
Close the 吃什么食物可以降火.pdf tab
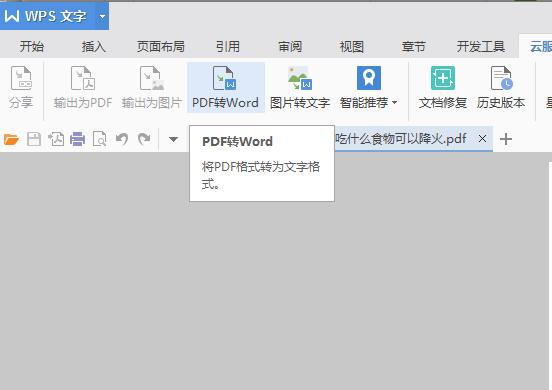(x=482, y=139)
